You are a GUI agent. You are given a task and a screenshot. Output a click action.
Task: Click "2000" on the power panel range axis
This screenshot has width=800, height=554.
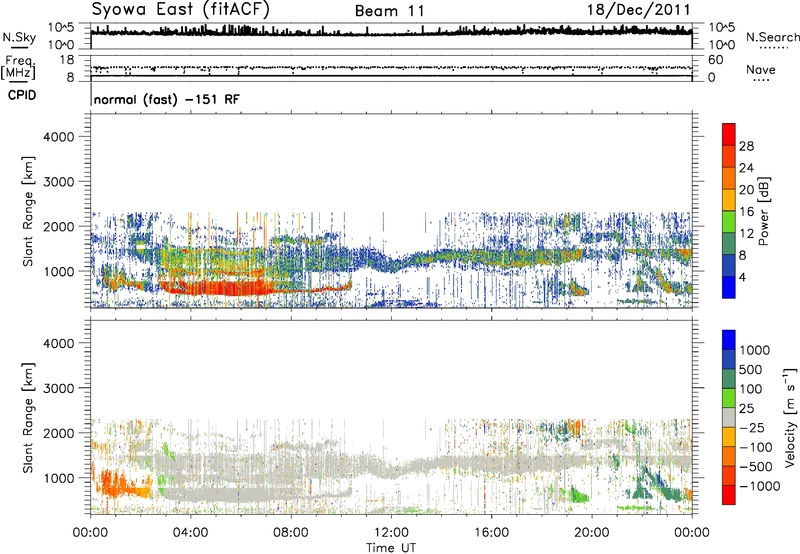click(x=59, y=226)
